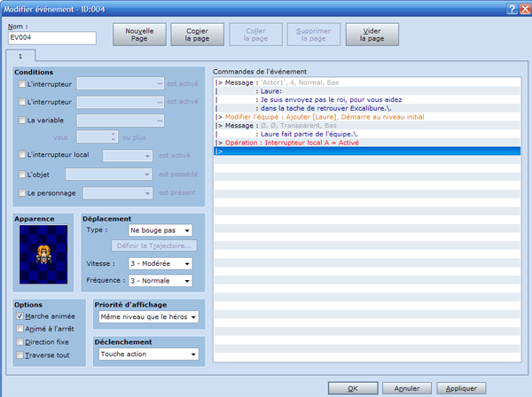The width and height of the screenshot is (532, 397).
Task: Click the Vider la page button
Action: tap(372, 35)
